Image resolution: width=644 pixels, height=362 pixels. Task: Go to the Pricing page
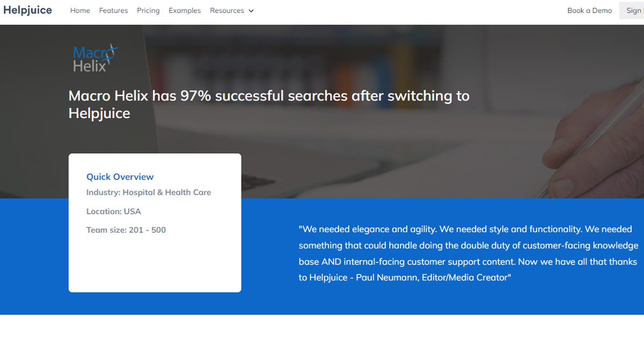pos(148,10)
